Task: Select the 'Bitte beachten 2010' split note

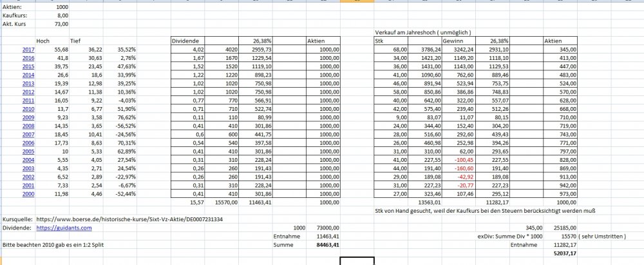Action: click(x=54, y=245)
